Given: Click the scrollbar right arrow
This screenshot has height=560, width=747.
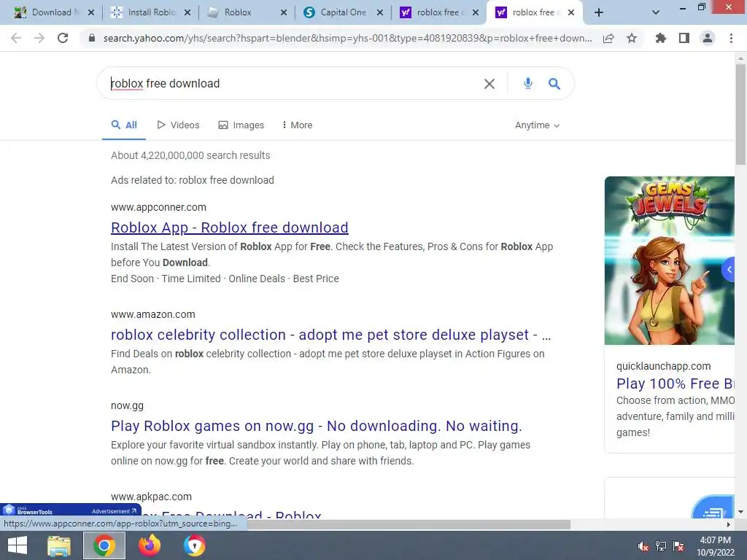Looking at the screenshot, I should click(729, 524).
